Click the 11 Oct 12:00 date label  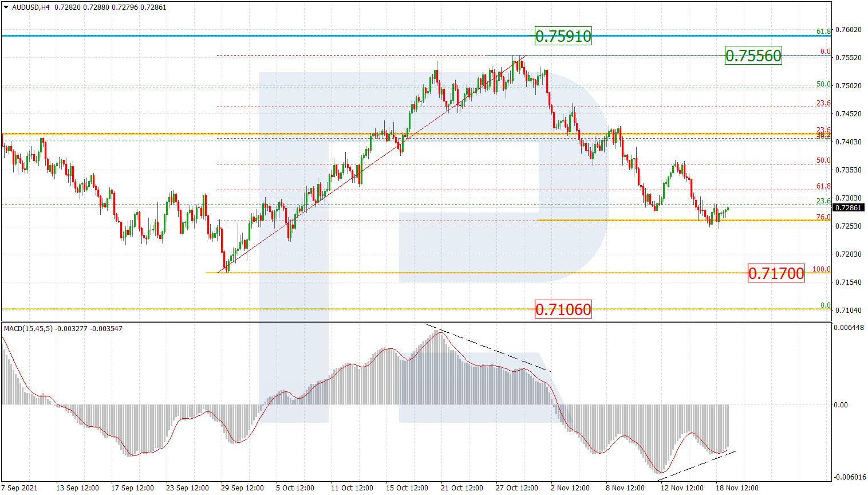[x=352, y=488]
